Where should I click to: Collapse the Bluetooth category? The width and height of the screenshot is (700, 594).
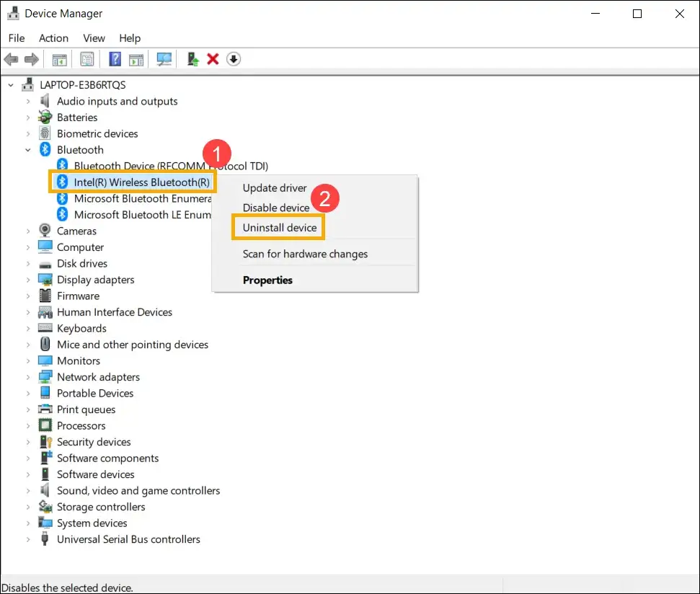(28, 150)
